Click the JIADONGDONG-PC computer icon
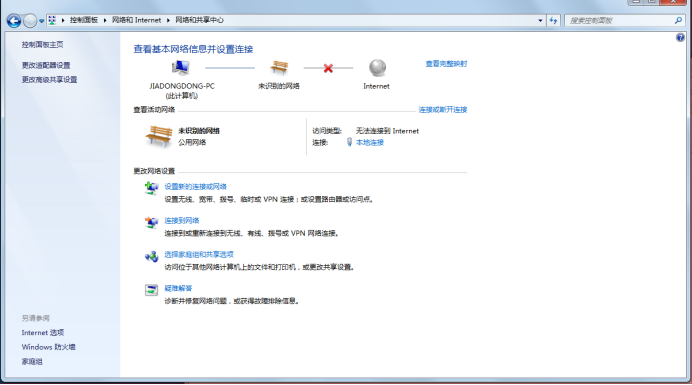This screenshot has width=692, height=385. [x=181, y=68]
